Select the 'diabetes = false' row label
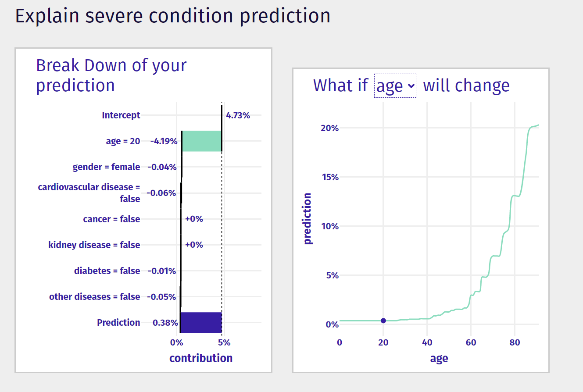This screenshot has width=583, height=392. pyautogui.click(x=107, y=271)
